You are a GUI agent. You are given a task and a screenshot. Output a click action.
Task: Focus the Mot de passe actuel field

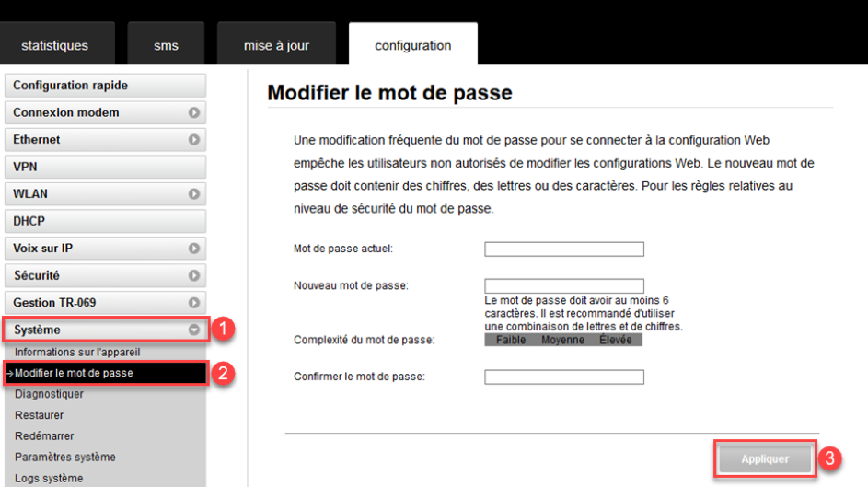(563, 249)
